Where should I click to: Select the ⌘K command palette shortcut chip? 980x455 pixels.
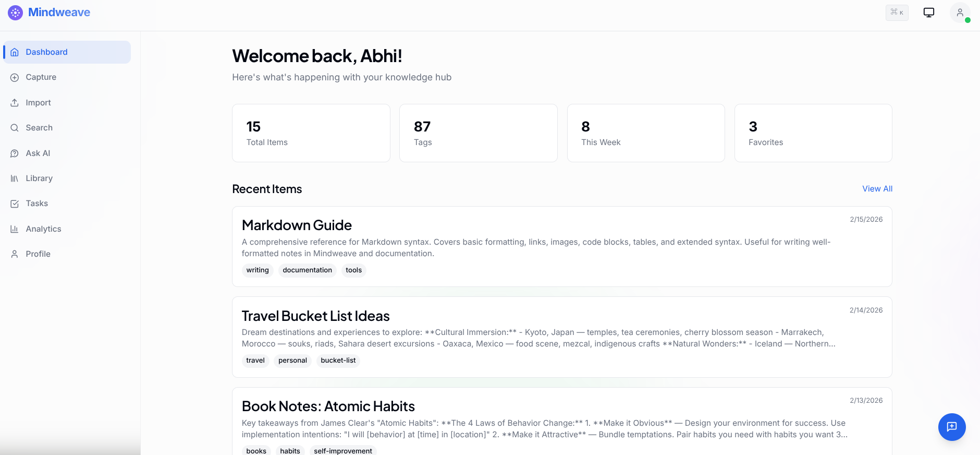896,12
